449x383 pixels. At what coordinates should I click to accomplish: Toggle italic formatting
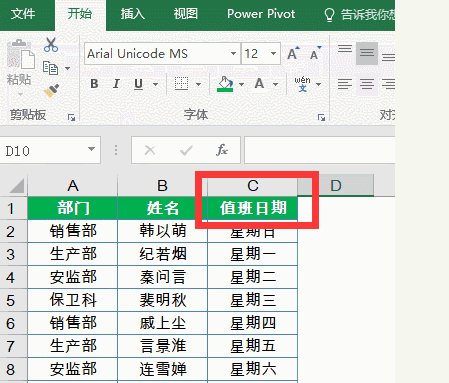click(116, 84)
